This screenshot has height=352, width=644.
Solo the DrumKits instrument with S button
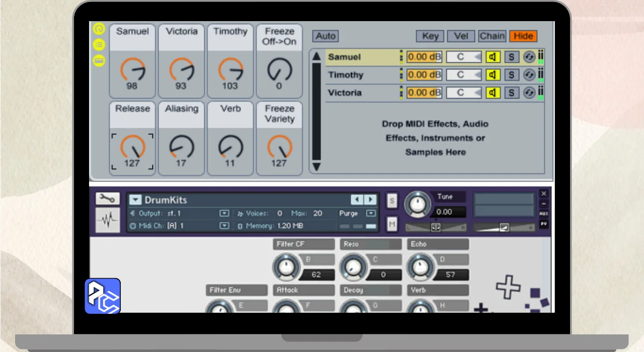392,201
